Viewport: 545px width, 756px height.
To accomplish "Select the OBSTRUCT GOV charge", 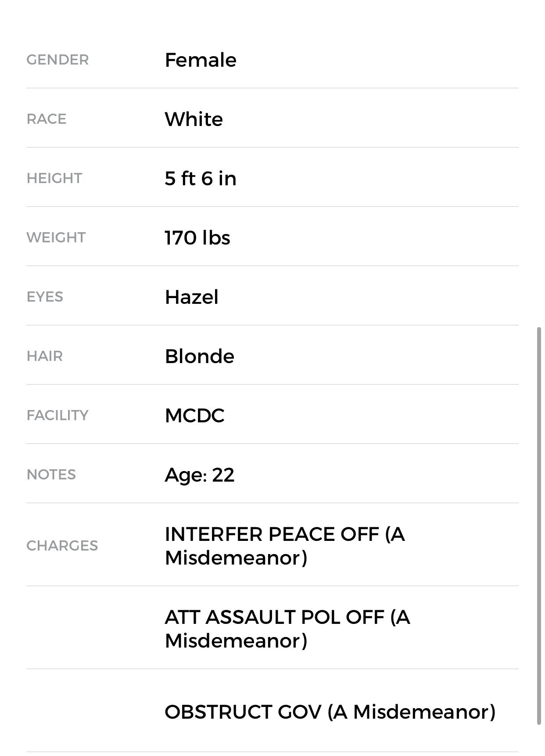I will click(x=330, y=712).
